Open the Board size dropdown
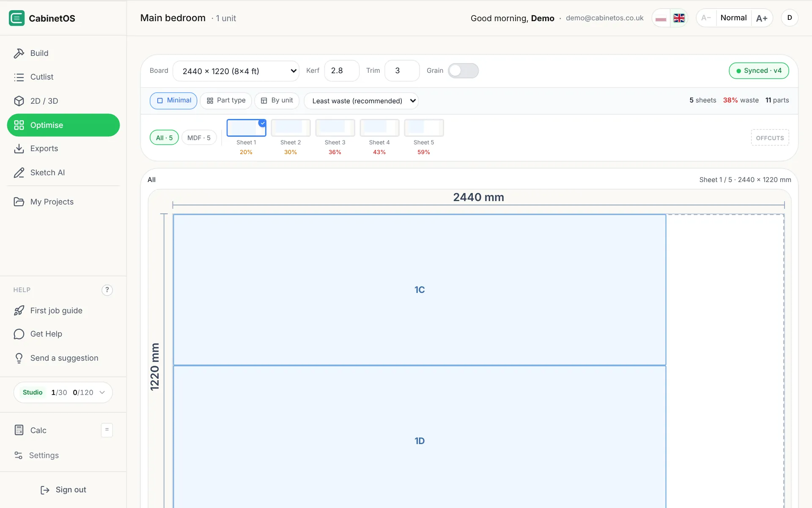This screenshot has height=508, width=812. [x=236, y=71]
